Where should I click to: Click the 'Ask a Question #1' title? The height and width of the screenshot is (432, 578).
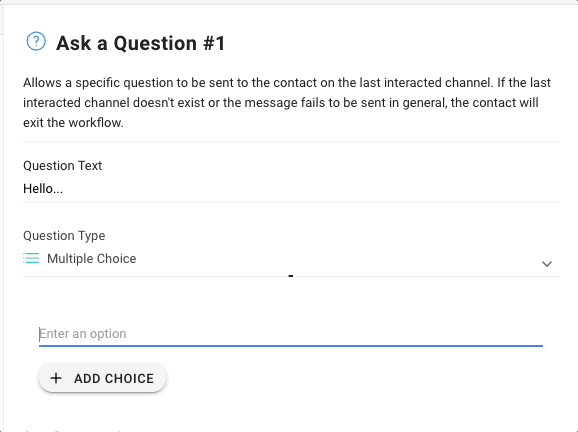click(x=140, y=43)
